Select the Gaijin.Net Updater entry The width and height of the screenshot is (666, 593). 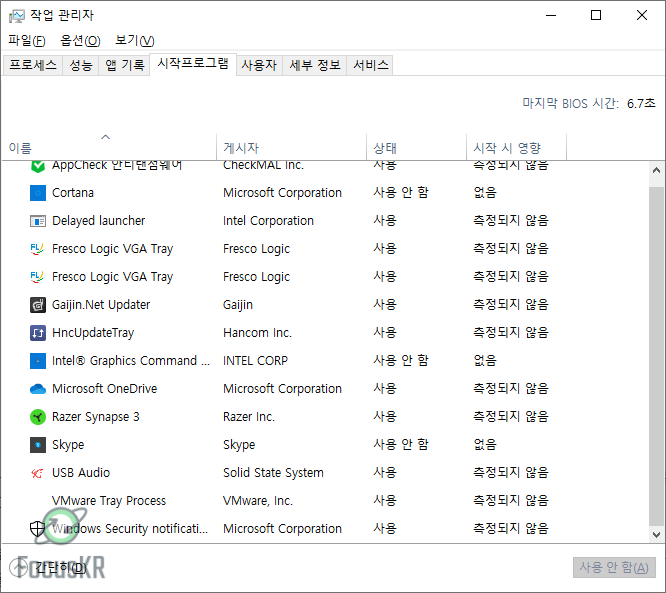[x=101, y=305]
